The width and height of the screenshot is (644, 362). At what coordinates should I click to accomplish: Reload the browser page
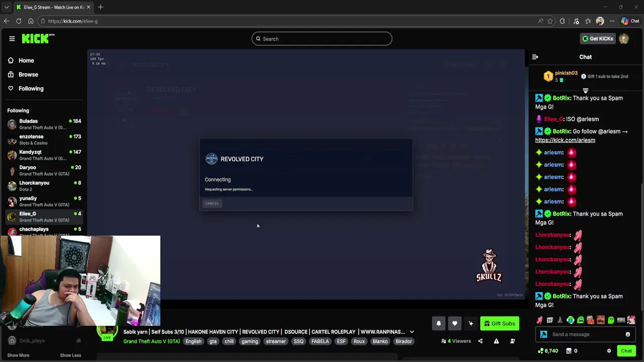[x=19, y=21]
